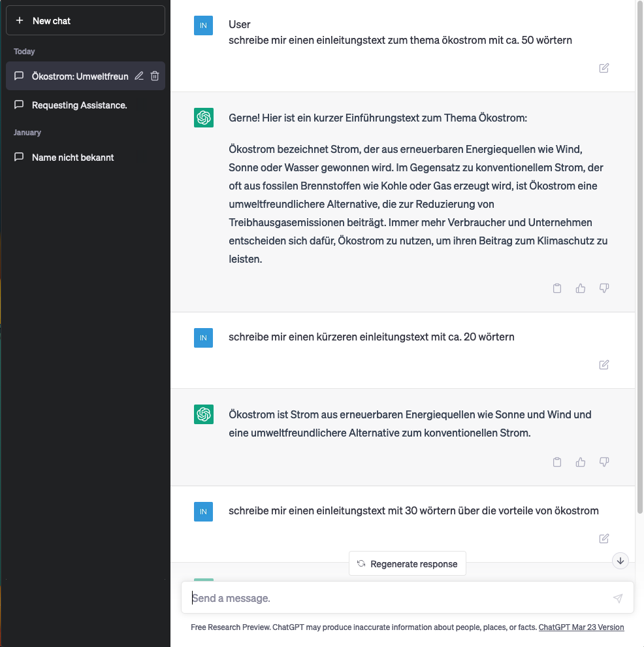Thumbs up the first long Ökostrom response

pos(581,288)
